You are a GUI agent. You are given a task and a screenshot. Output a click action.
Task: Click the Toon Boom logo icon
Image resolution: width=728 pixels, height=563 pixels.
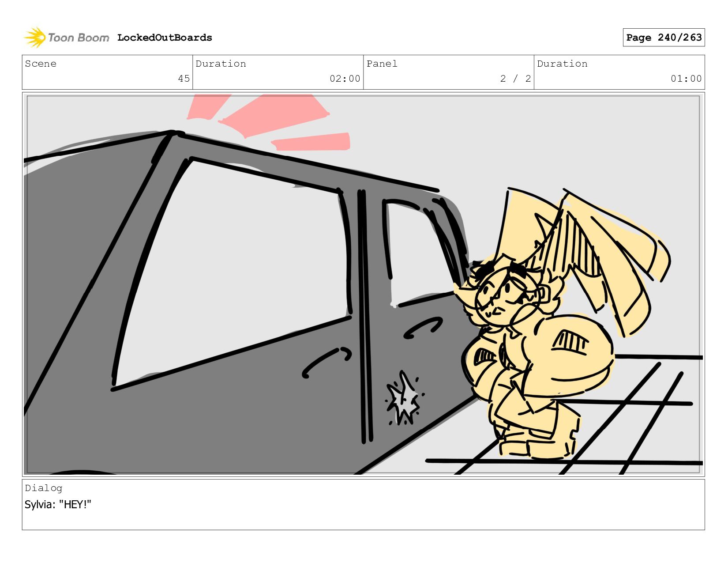point(35,38)
